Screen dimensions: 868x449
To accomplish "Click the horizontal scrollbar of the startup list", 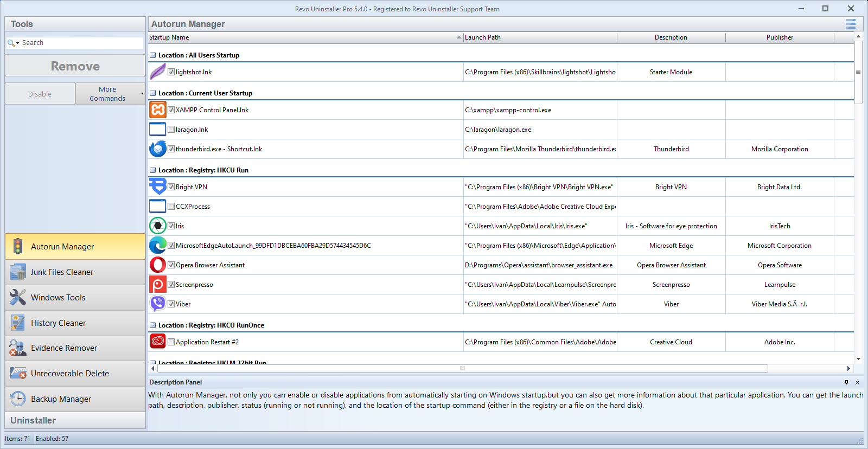I will (462, 369).
